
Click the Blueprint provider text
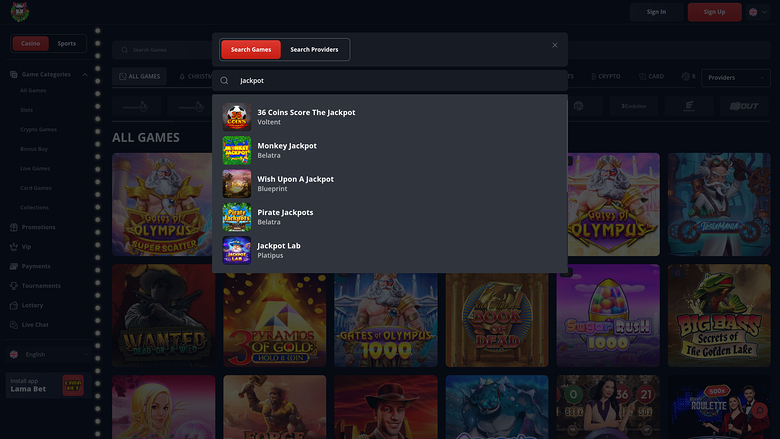(x=272, y=189)
